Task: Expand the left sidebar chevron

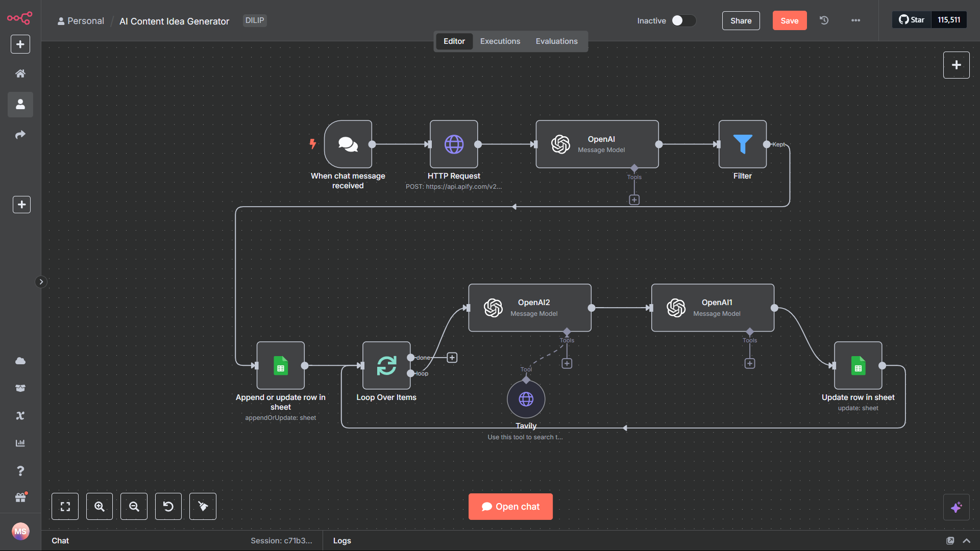Action: point(41,282)
